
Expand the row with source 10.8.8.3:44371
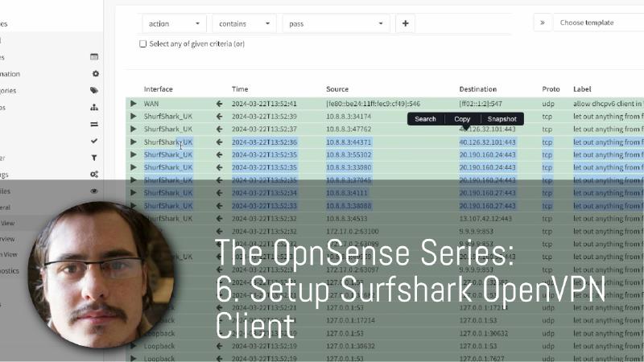(x=134, y=142)
